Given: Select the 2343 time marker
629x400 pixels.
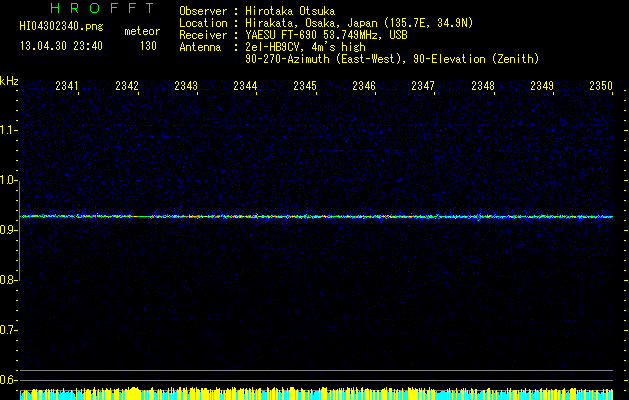Looking at the screenshot, I should tap(186, 86).
